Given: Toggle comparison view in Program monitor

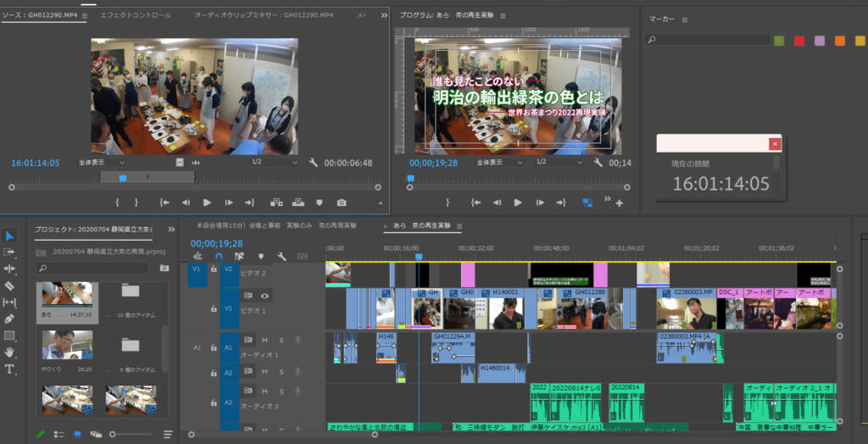Looking at the screenshot, I should click(x=588, y=203).
